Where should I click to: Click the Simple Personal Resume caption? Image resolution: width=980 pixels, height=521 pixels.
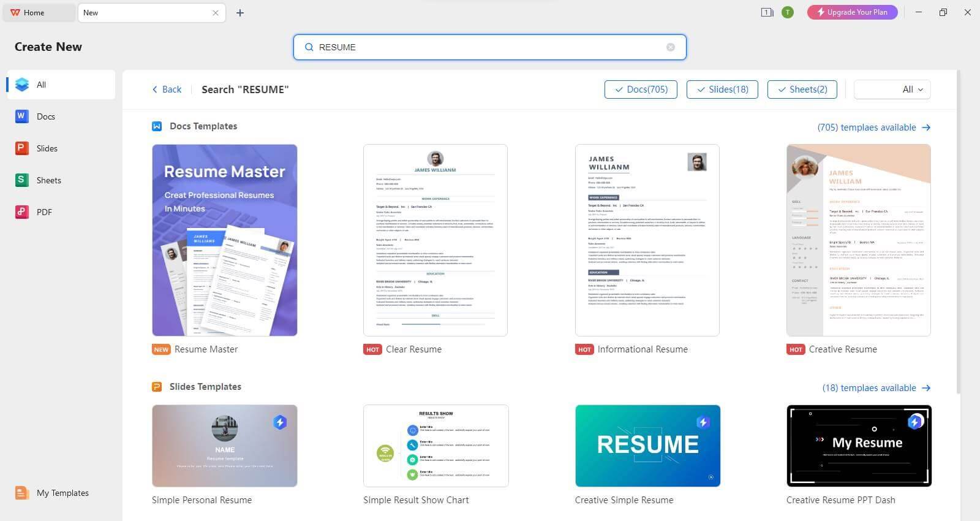click(x=202, y=500)
